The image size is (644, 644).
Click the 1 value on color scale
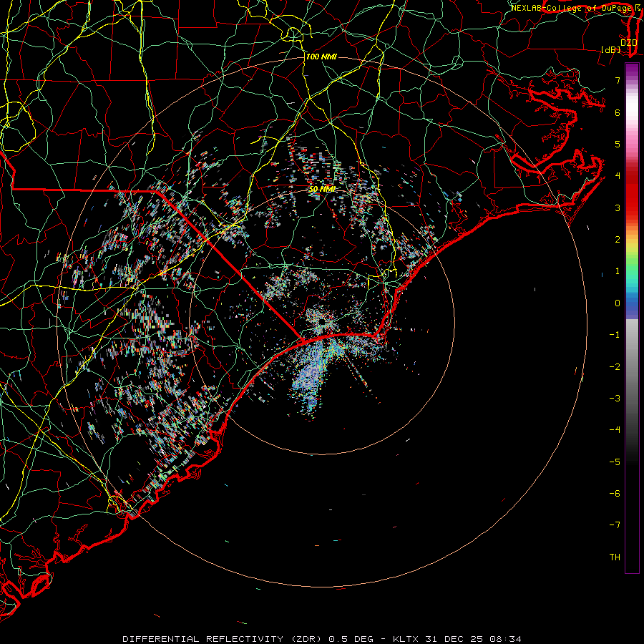618,271
